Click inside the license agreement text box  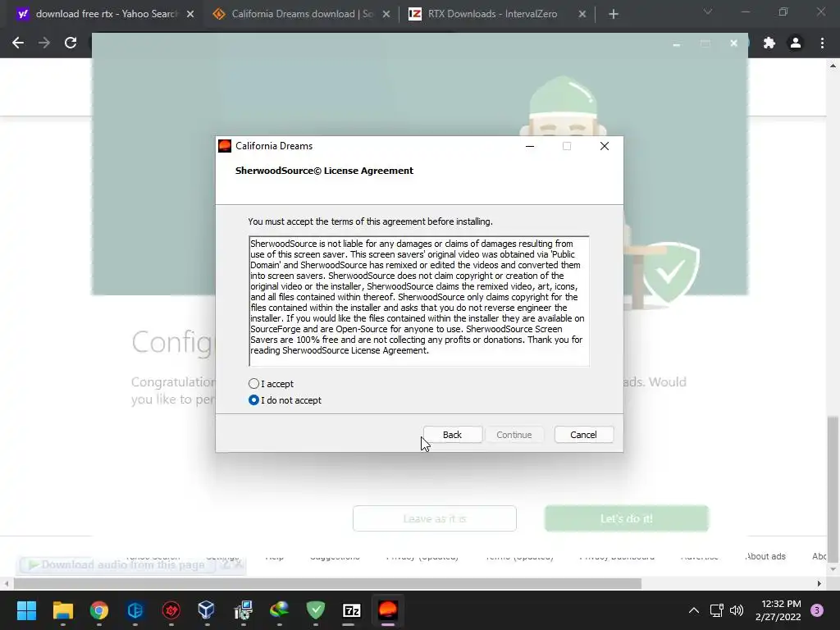pos(419,301)
